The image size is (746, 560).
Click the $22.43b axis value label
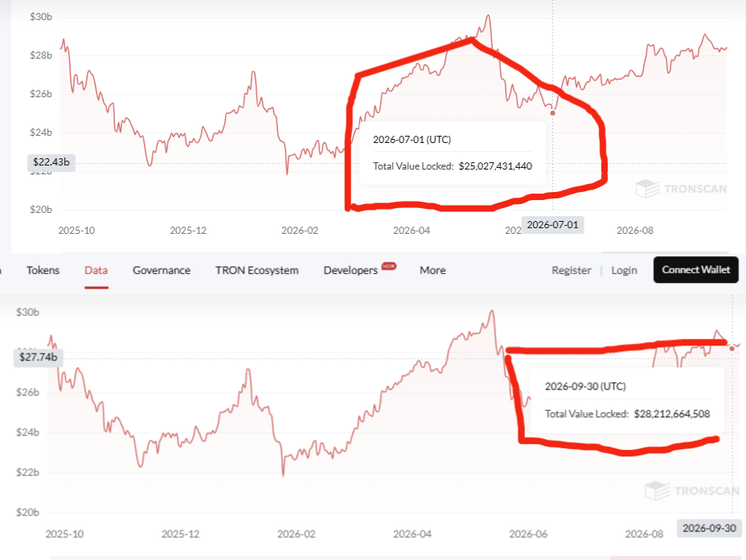tap(51, 162)
